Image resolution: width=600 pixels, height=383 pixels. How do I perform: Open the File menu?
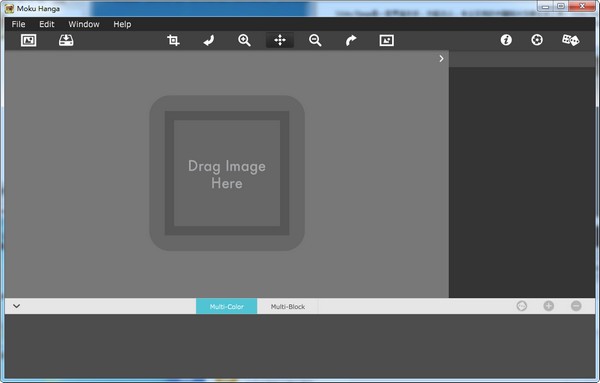pos(18,24)
